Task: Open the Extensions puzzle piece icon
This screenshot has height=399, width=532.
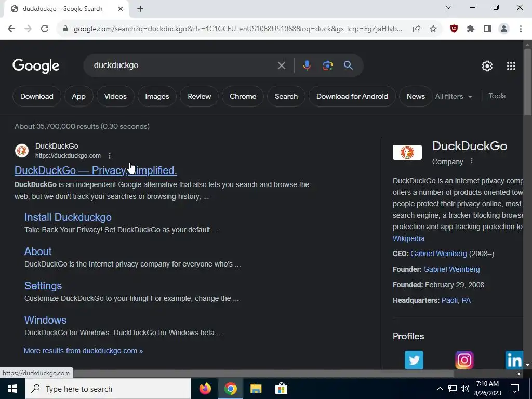Action: point(471,29)
